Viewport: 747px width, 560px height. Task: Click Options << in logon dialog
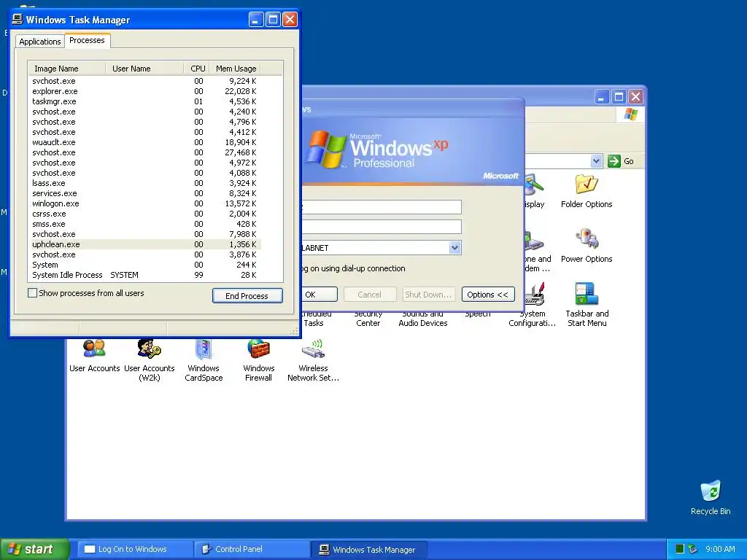(488, 295)
